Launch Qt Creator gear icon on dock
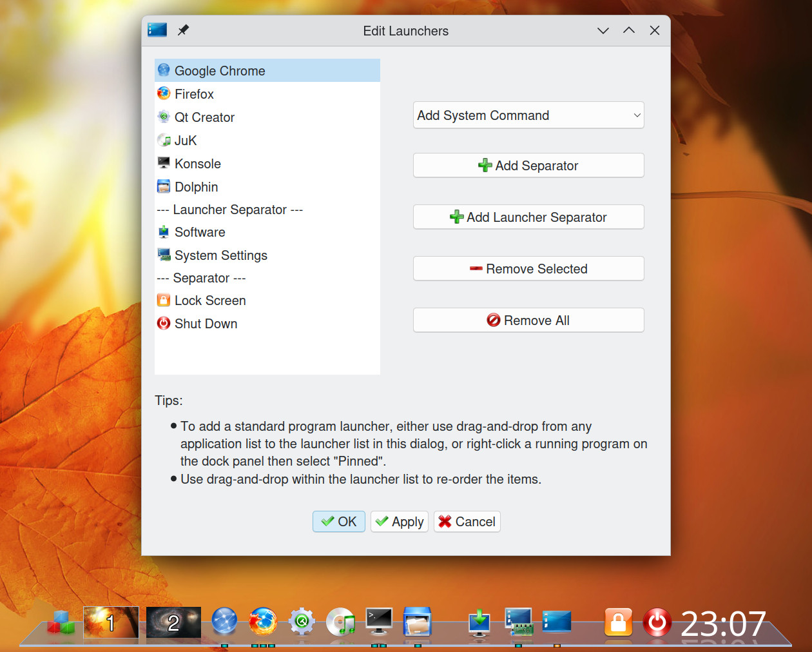 pos(302,622)
